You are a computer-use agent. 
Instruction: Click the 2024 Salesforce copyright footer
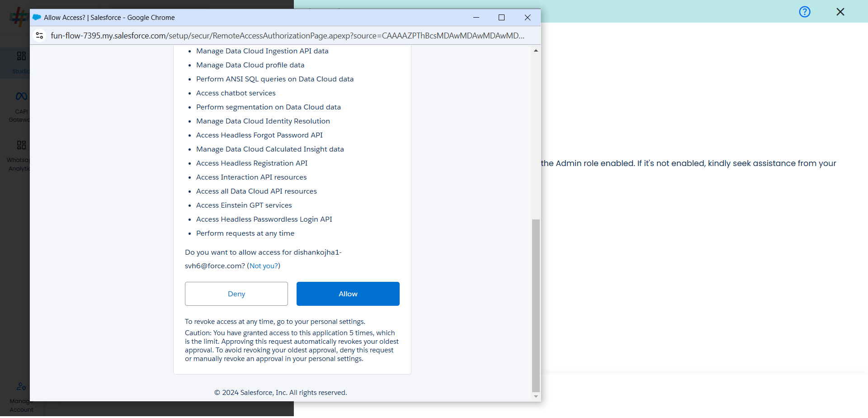[x=280, y=393]
